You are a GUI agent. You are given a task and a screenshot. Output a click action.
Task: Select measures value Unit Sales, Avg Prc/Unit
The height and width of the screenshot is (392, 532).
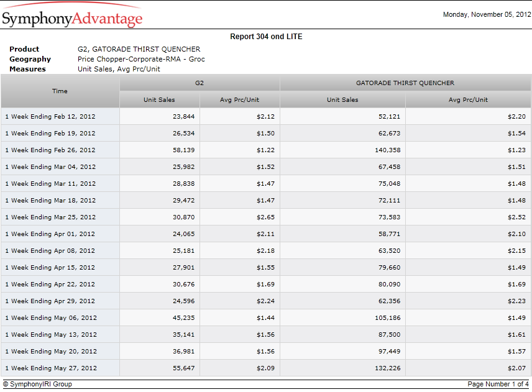click(x=119, y=69)
